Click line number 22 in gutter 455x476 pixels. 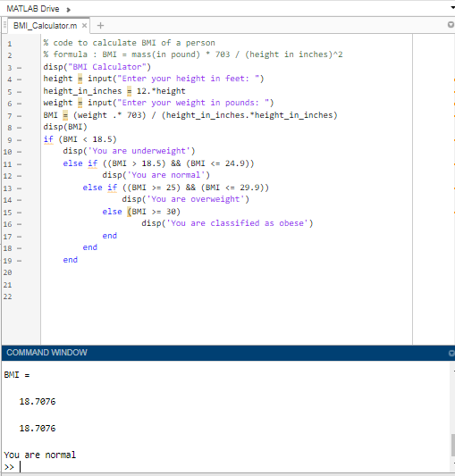pyautogui.click(x=8, y=296)
